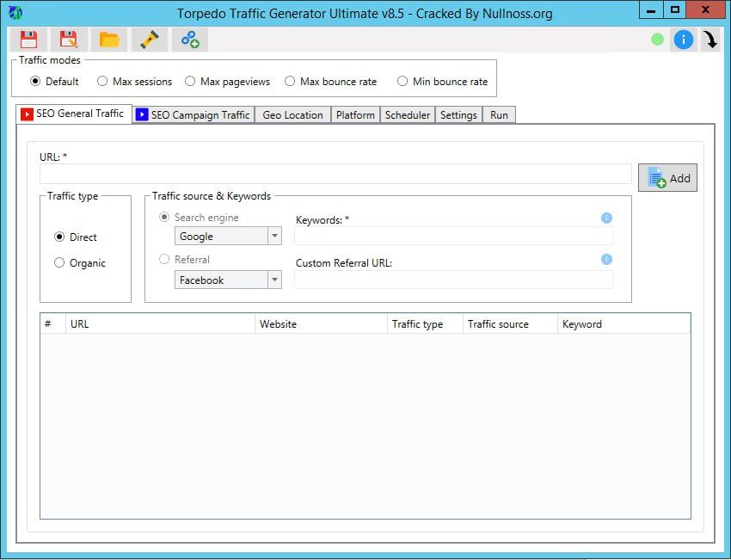Enable Min bounce rate mode
Screen dimensions: 731x560
click(x=402, y=82)
